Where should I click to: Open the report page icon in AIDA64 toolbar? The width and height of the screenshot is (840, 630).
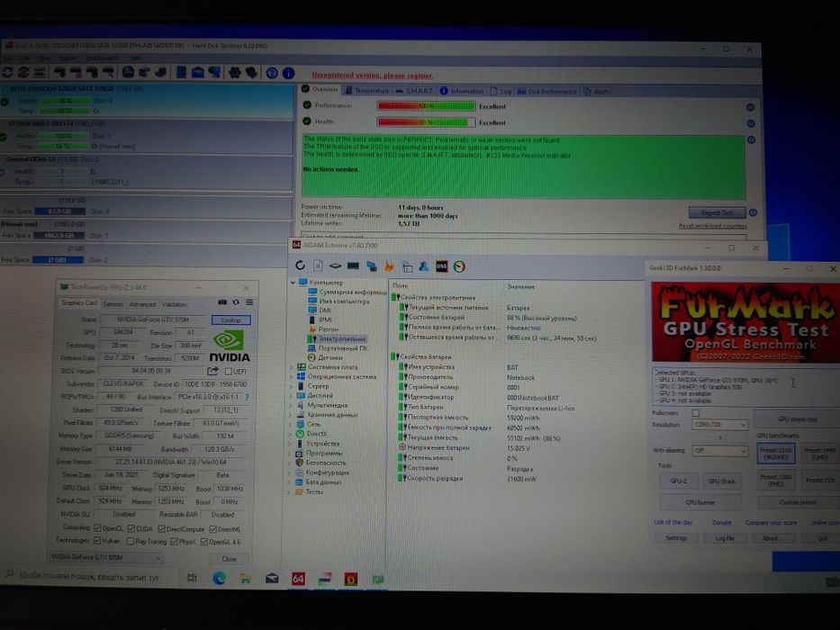tap(318, 265)
